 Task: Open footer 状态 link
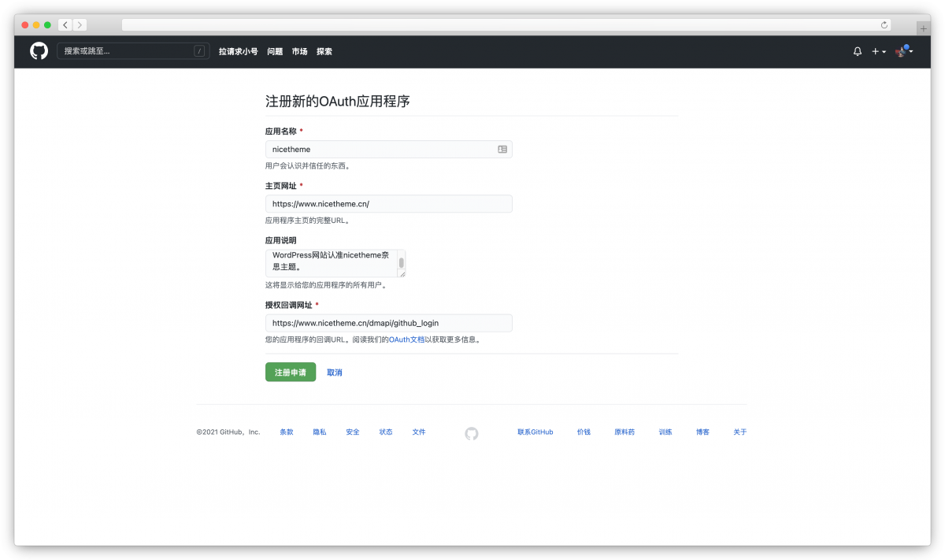click(x=386, y=432)
